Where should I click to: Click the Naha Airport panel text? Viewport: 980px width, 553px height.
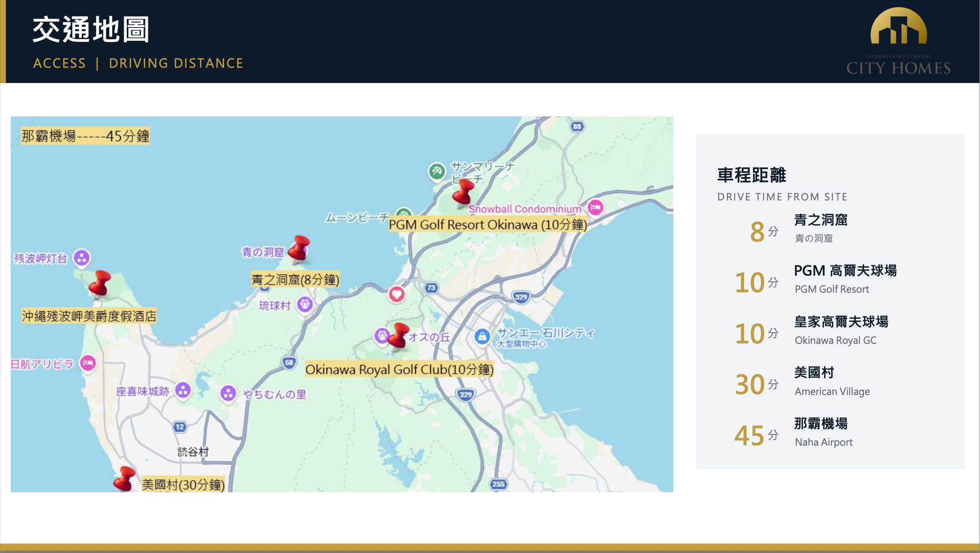[824, 442]
